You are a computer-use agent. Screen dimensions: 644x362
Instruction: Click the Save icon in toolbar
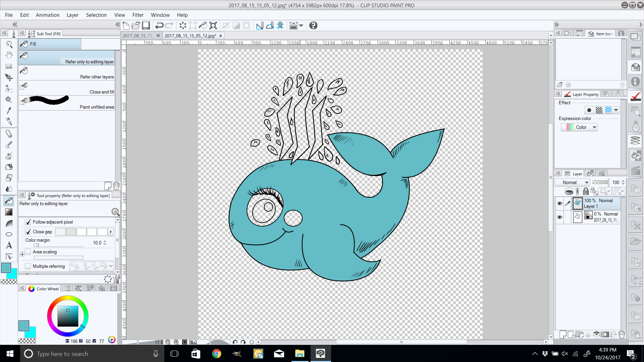(x=146, y=25)
